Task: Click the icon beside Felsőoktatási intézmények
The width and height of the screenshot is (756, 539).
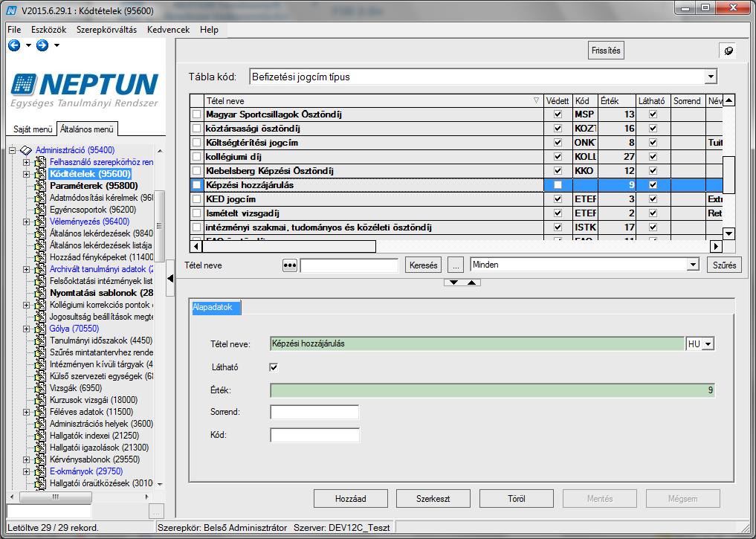Action: coord(40,281)
